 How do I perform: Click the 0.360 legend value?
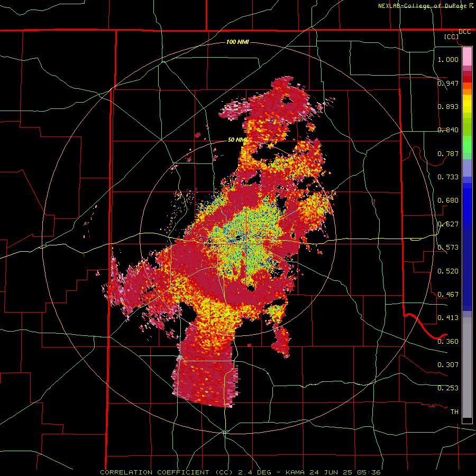448,342
